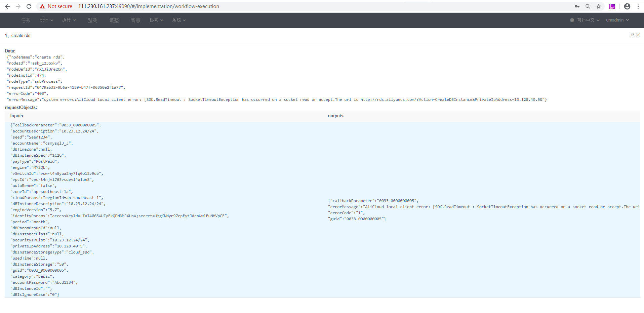644x313 pixels.
Task: Click the Not secure warning indicator
Action: 55,6
